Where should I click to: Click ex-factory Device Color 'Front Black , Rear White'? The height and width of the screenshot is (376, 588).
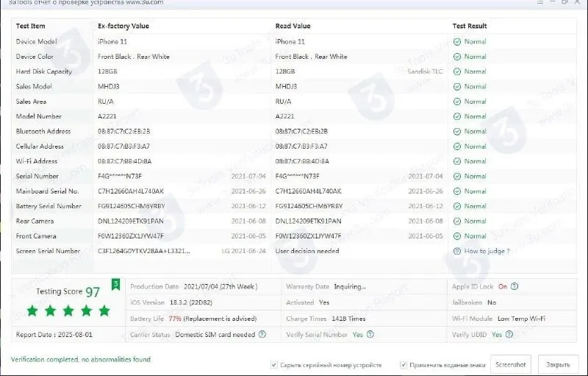click(x=134, y=57)
